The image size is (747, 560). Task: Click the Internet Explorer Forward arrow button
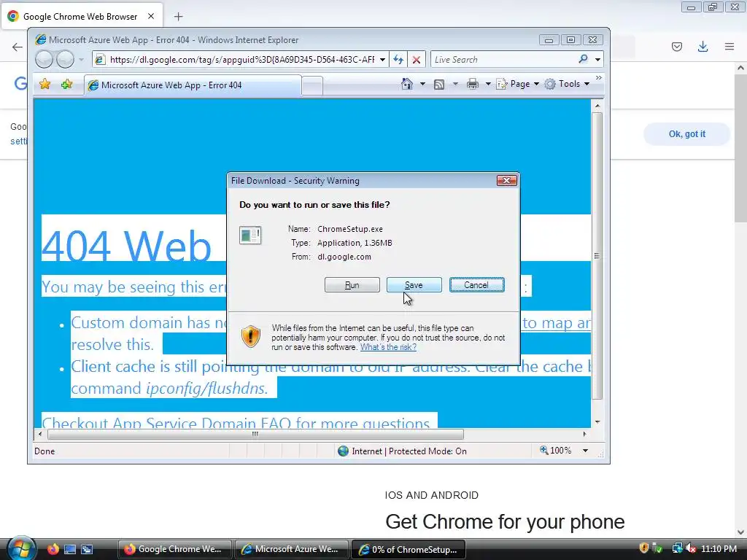click(x=65, y=60)
